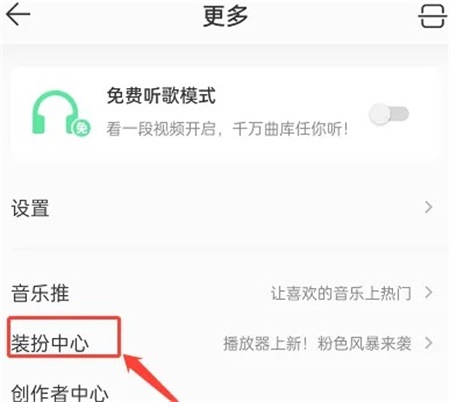Toggle the 免费听歌模式 switch
This screenshot has width=450, height=402.
(x=389, y=114)
